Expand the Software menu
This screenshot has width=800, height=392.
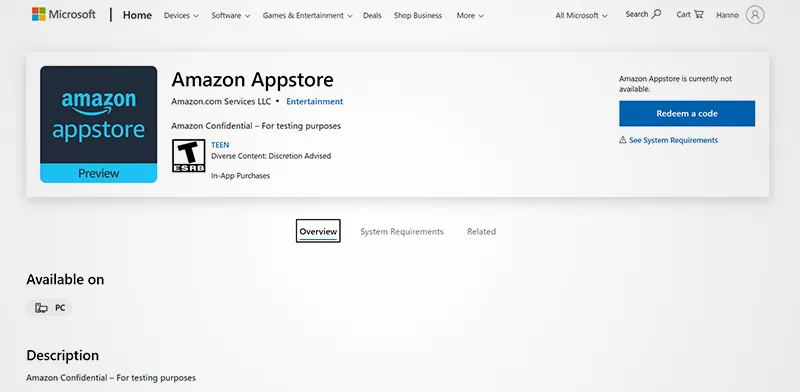coord(231,15)
